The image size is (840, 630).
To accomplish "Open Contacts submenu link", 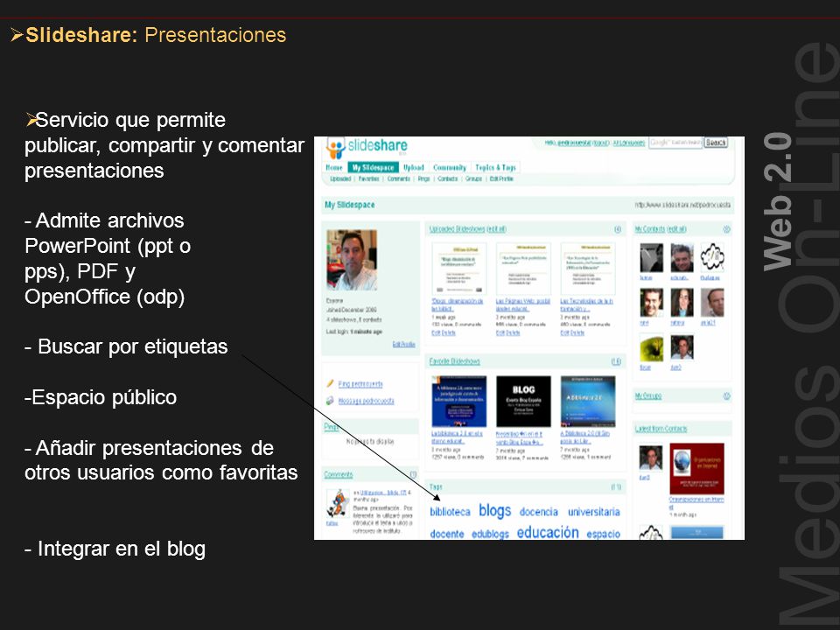I will pos(447,178).
